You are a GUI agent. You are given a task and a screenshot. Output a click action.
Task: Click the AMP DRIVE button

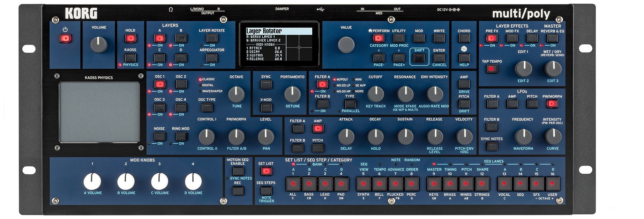point(464,84)
